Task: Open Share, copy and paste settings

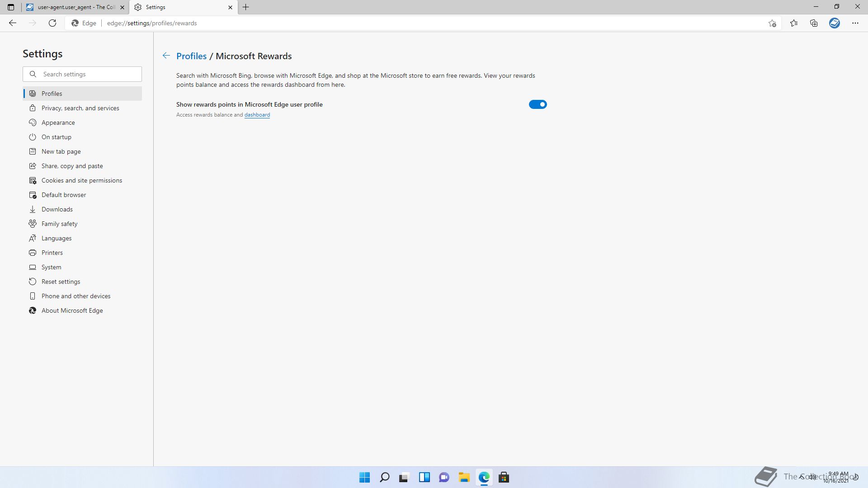Action: click(x=82, y=166)
